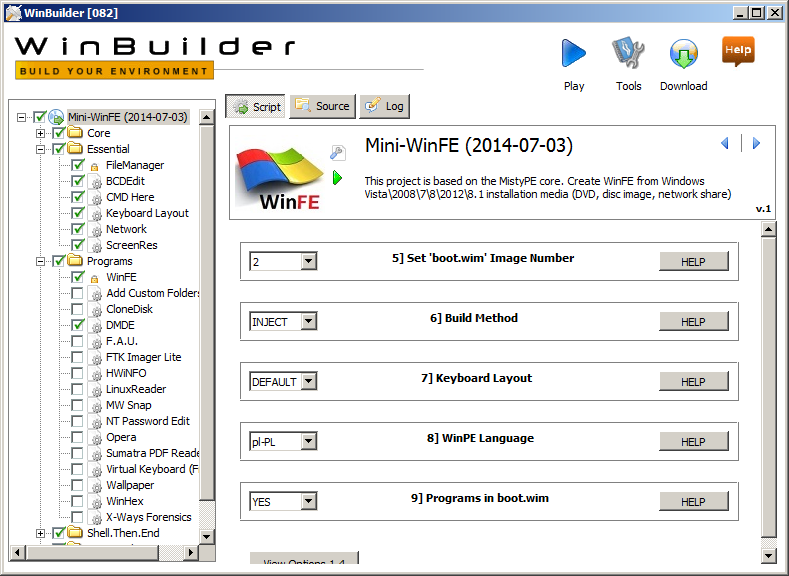Click HELP for Keyboard Layout option
The width and height of the screenshot is (789, 576).
point(693,382)
